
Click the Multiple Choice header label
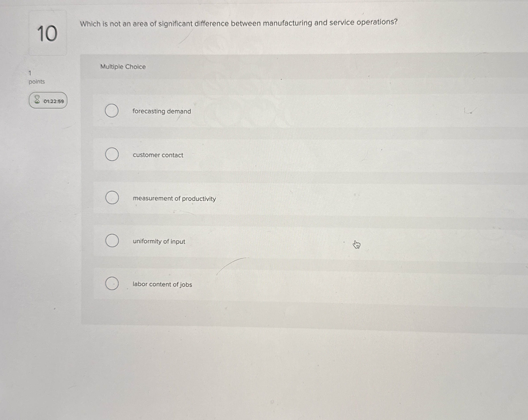[123, 67]
